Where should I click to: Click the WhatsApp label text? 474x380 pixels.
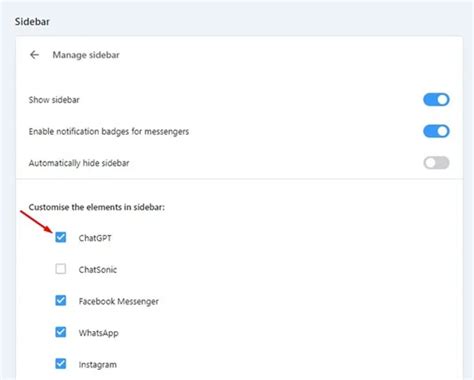tap(98, 333)
